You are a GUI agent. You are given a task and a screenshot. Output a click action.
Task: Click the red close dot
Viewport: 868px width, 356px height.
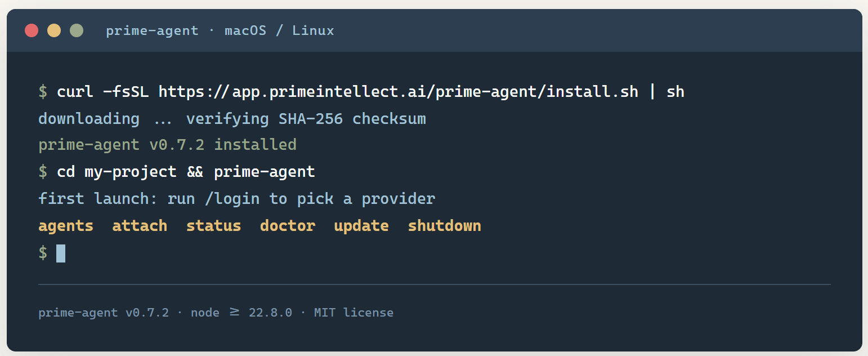click(x=32, y=30)
